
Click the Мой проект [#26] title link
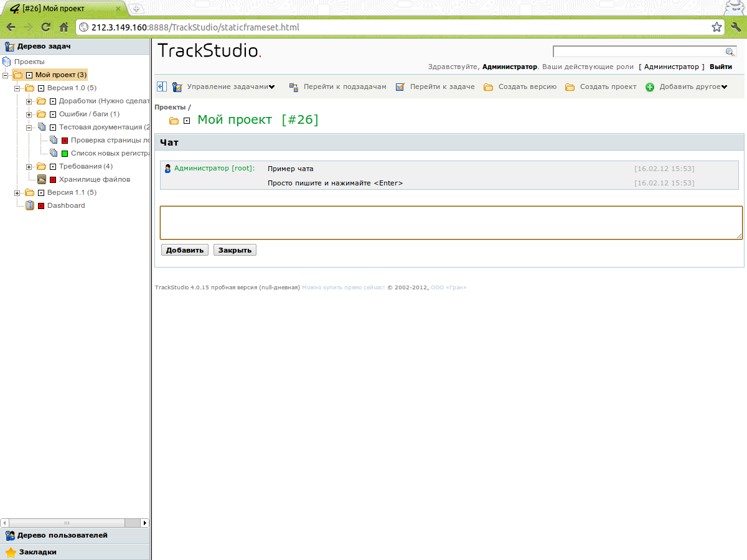(258, 119)
